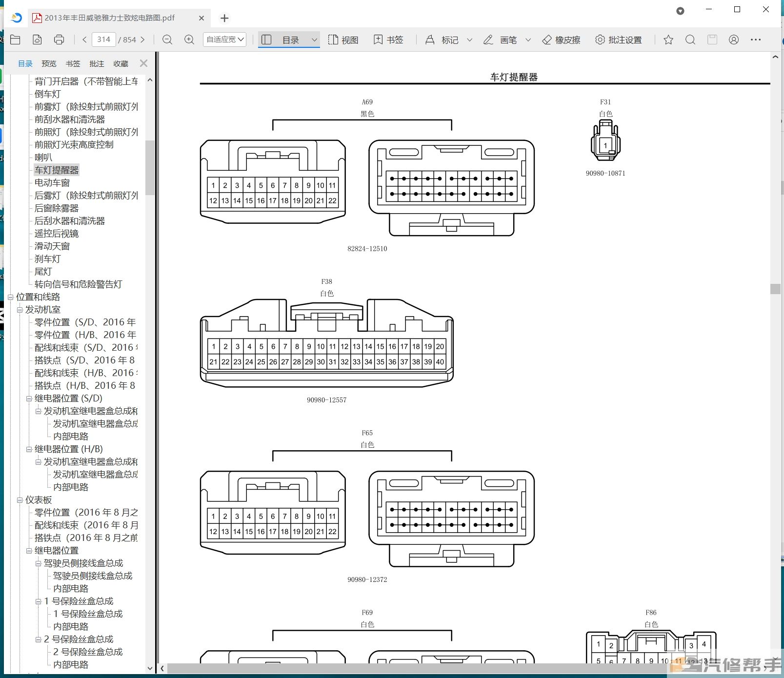This screenshot has height=678, width=784.
Task: Open the 视图 view option
Action: 343,40
